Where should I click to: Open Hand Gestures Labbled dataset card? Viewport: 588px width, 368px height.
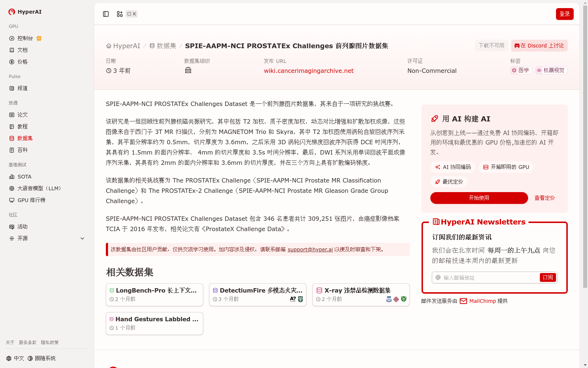coord(154,323)
